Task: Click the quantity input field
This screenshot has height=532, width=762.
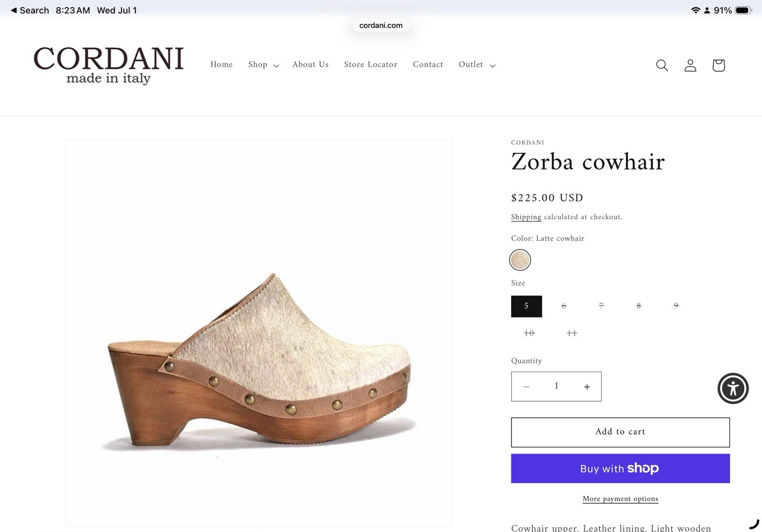Action: 556,386
